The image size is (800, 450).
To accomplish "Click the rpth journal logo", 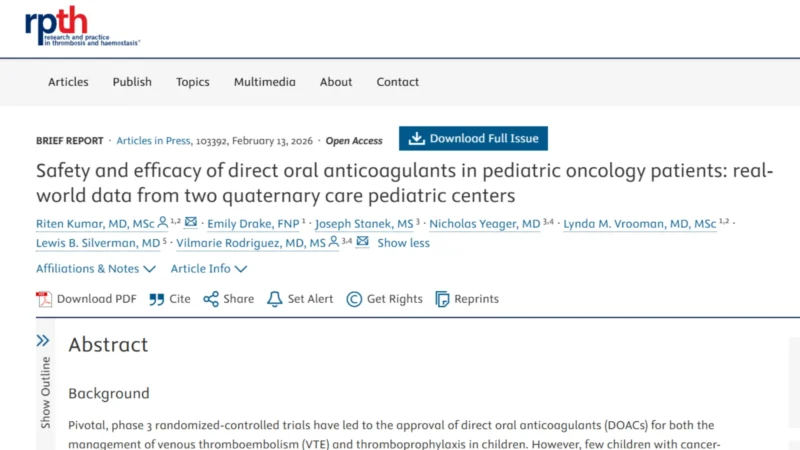I will (x=82, y=26).
